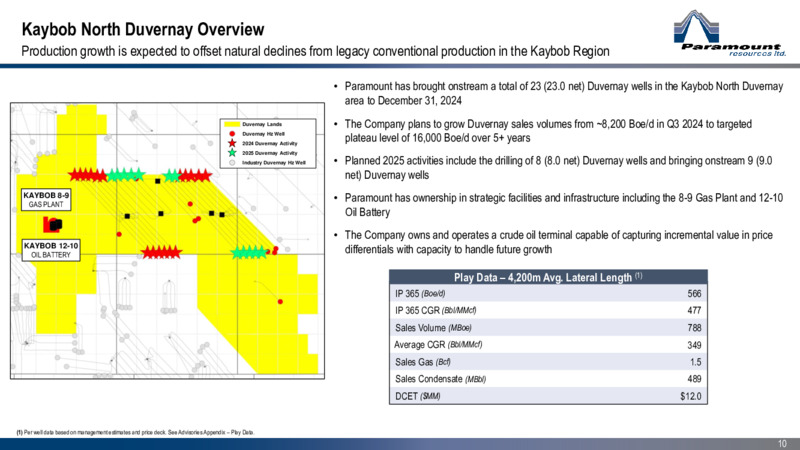Select the Average CGR row label
This screenshot has width=800, height=450.
[438, 344]
